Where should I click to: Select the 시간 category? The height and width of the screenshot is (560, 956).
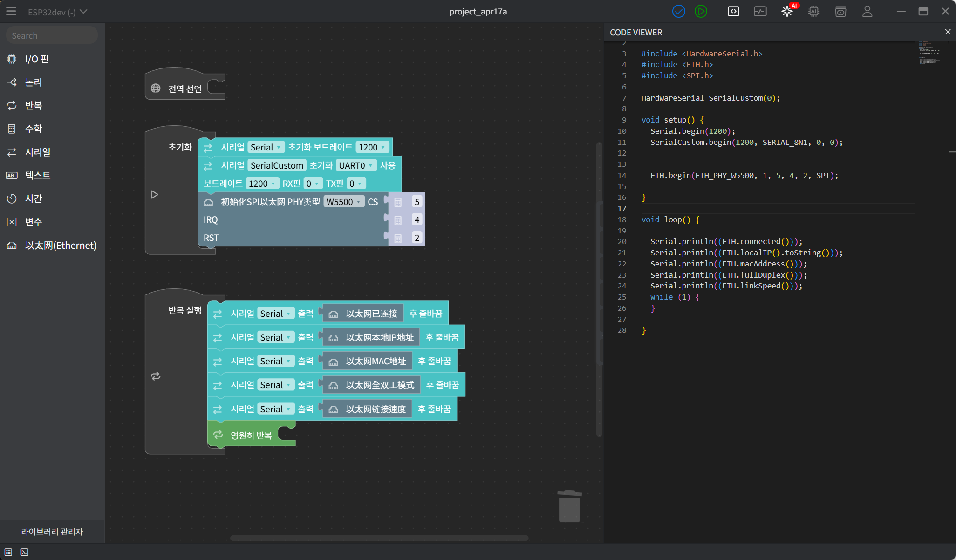(x=52, y=198)
